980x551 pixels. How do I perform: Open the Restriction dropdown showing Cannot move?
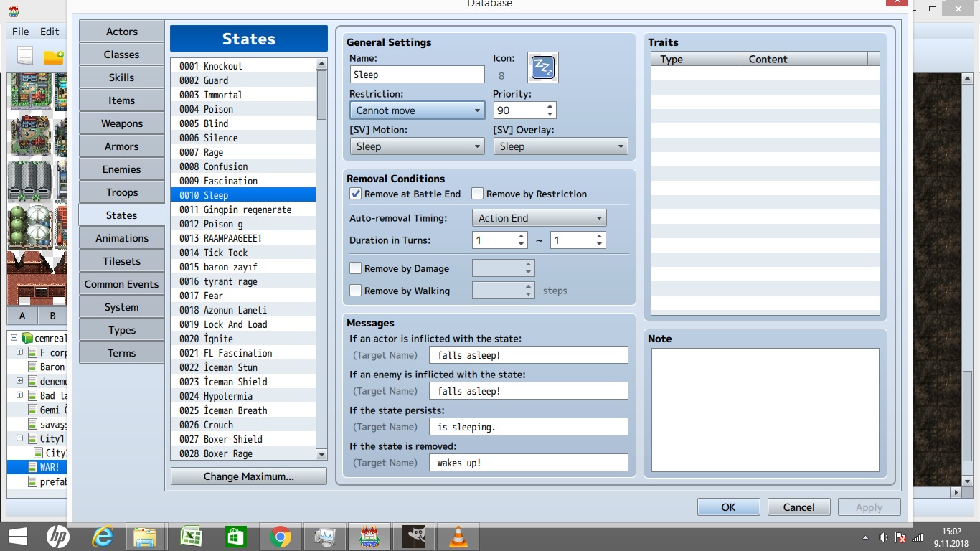click(417, 110)
